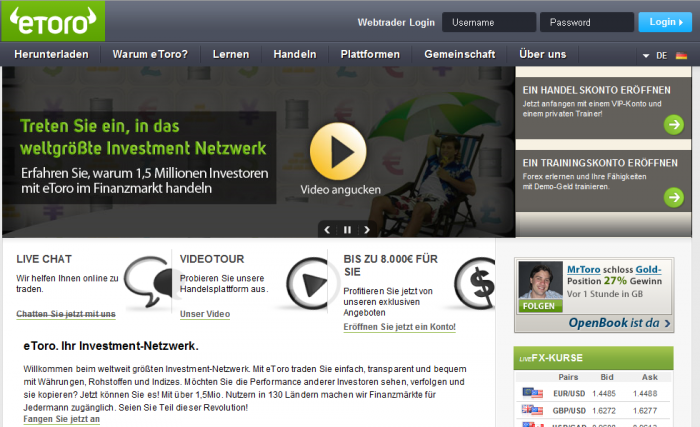This screenshot has width=700, height=427.
Task: Open the Lernen menu
Action: (231, 54)
